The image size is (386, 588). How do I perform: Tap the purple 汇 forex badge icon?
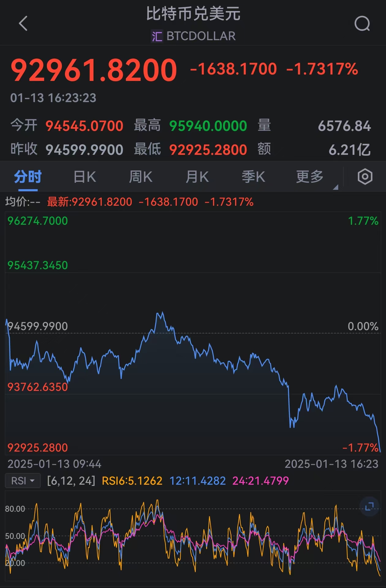click(x=157, y=36)
